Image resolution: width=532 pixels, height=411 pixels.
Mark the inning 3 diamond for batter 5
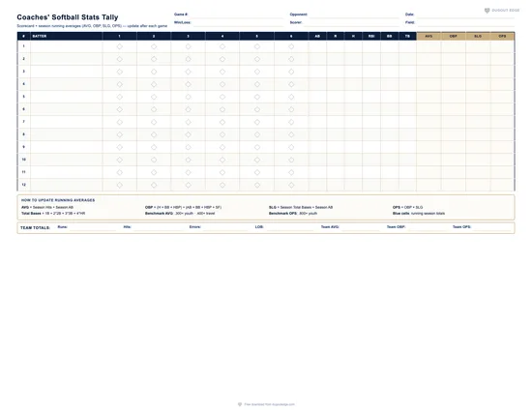point(188,97)
